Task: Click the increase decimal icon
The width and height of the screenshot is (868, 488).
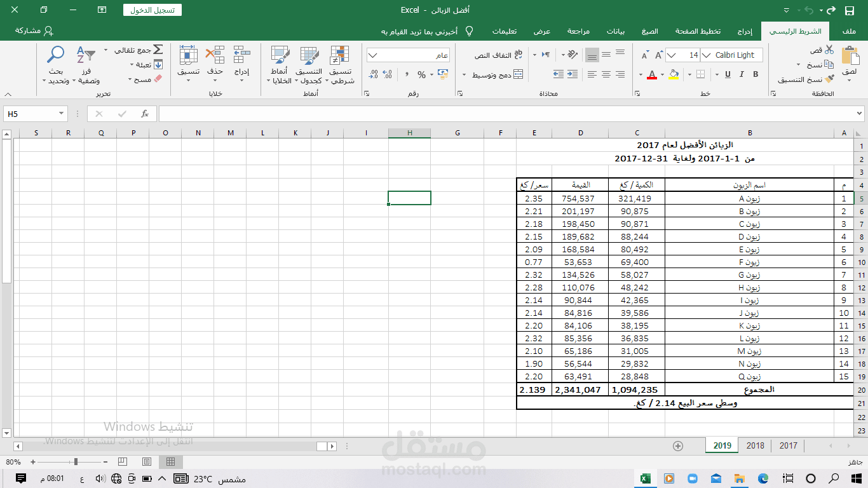Action: coord(388,75)
